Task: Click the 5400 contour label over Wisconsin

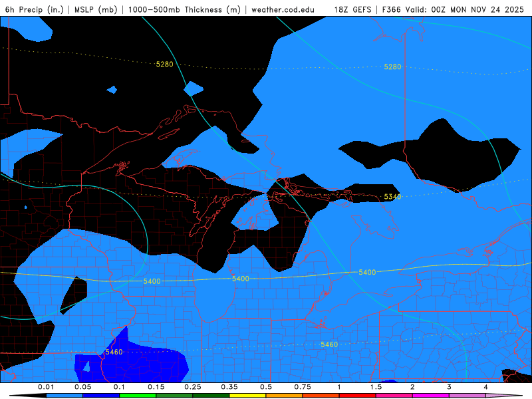Action: [152, 281]
